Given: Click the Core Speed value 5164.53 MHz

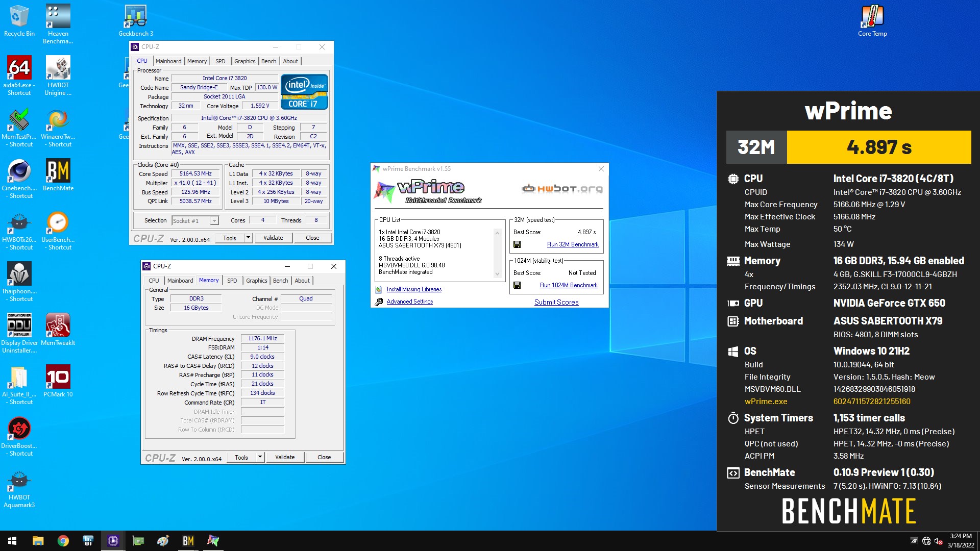Looking at the screenshot, I should tap(195, 173).
